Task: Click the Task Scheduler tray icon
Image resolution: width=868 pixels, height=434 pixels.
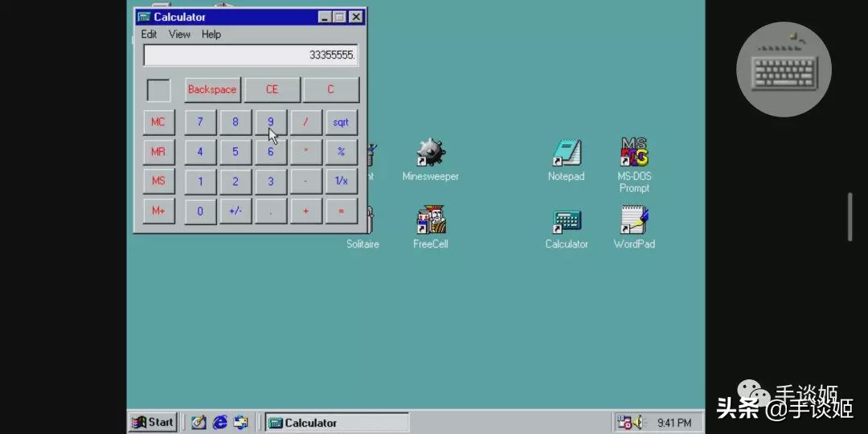Action: [624, 423]
